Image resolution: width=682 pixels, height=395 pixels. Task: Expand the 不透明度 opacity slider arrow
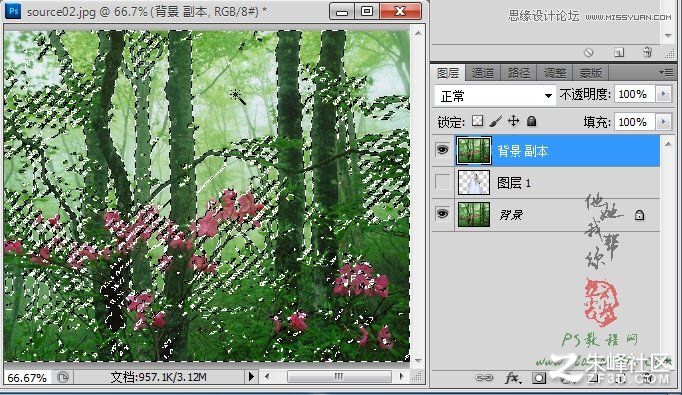pyautogui.click(x=664, y=94)
